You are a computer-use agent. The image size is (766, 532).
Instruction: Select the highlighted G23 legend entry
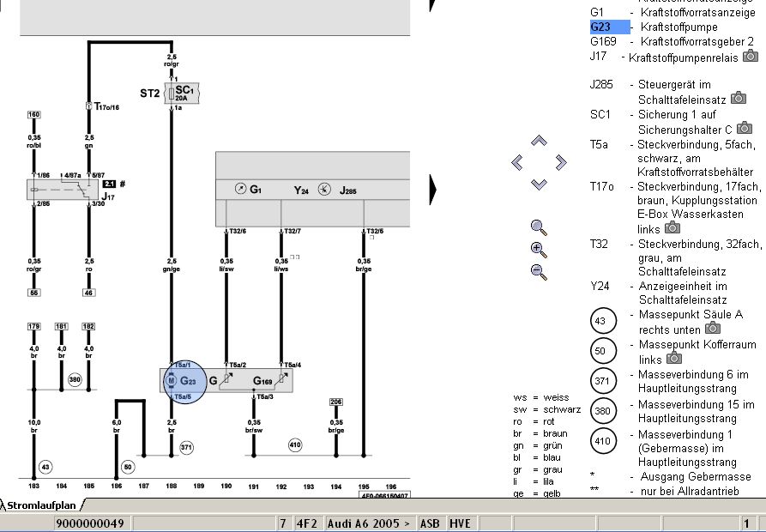(x=609, y=27)
